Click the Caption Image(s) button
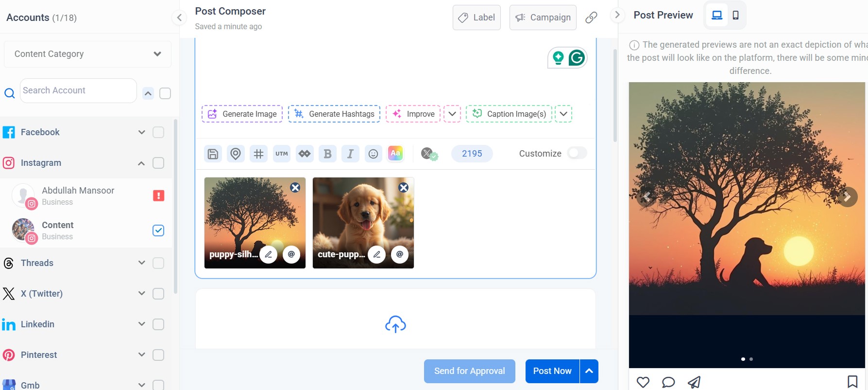The width and height of the screenshot is (868, 390). pyautogui.click(x=509, y=114)
